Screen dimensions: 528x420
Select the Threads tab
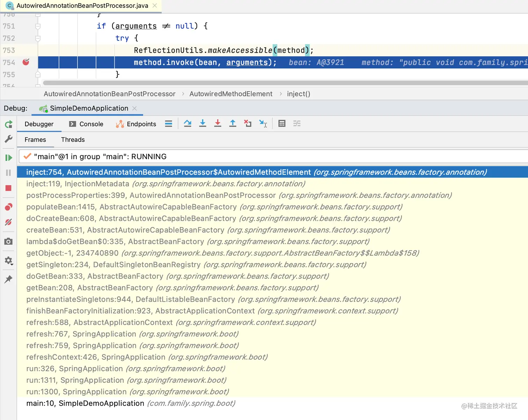click(73, 140)
